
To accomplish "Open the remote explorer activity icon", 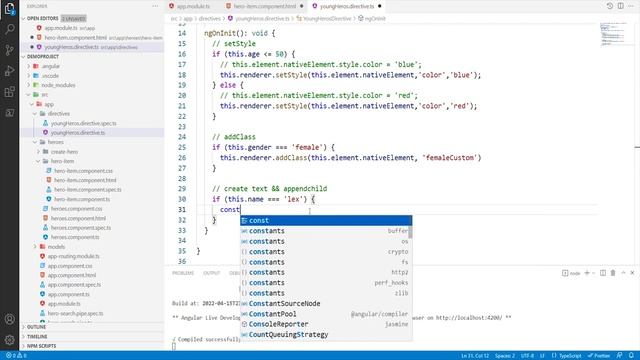I will 9,113.
